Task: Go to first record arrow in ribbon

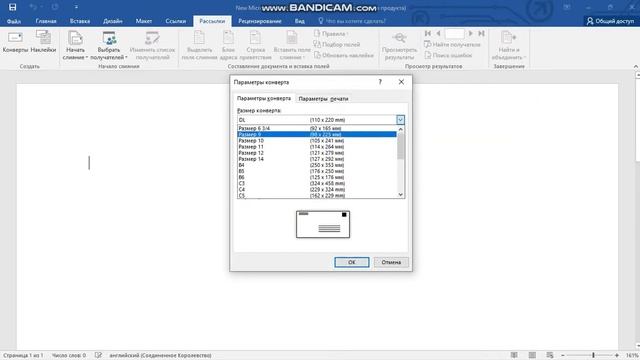Action: point(428,33)
